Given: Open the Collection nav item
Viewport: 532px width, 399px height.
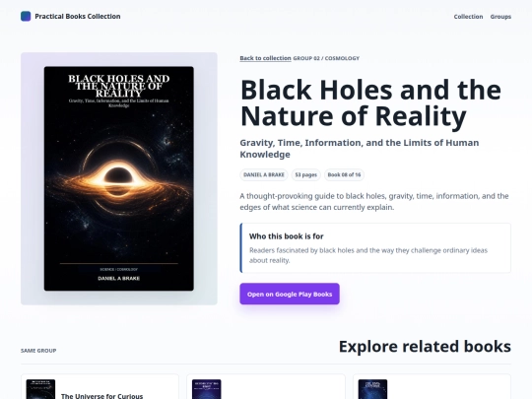Looking at the screenshot, I should [468, 17].
